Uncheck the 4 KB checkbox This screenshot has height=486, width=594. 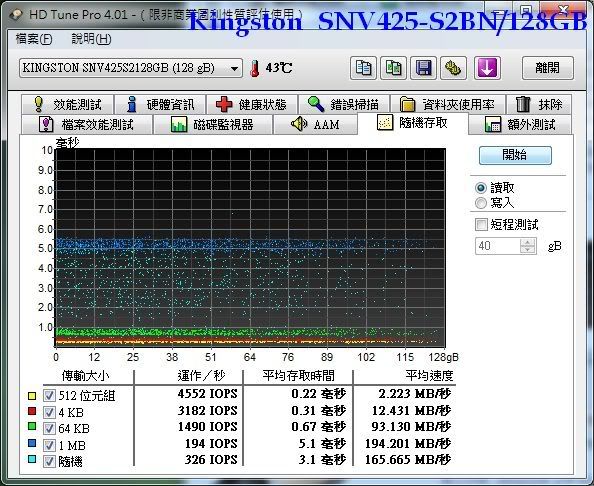(49, 413)
